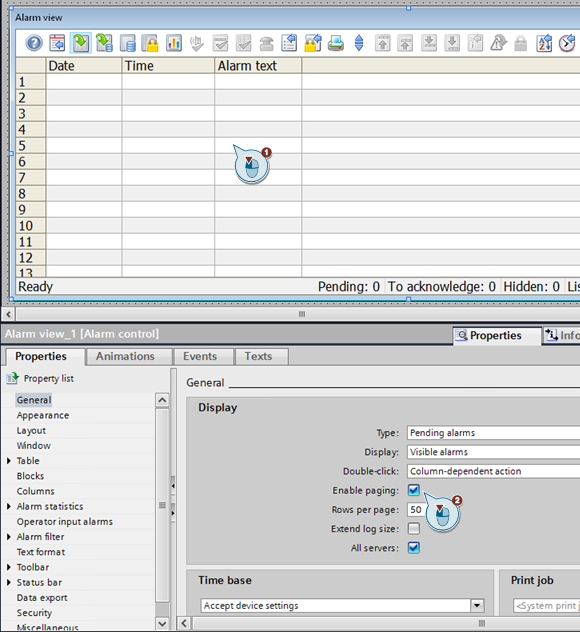Select Columns in the property list
This screenshot has height=632, width=580.
(x=35, y=491)
